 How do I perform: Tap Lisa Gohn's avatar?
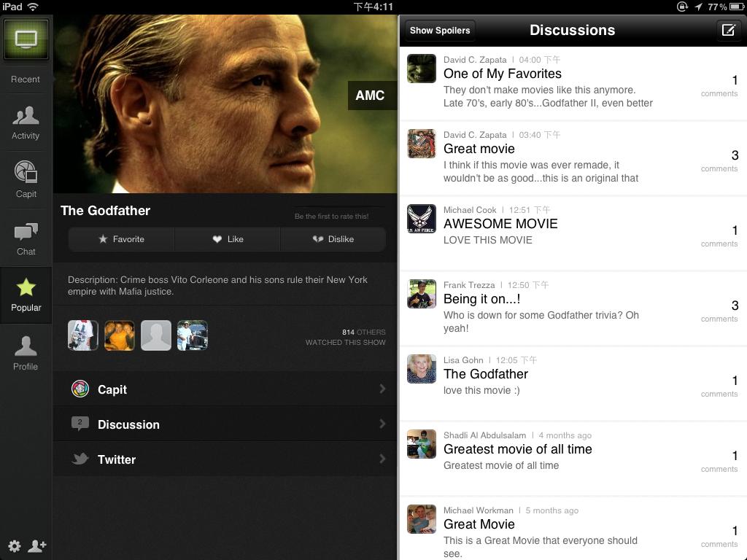click(x=422, y=368)
